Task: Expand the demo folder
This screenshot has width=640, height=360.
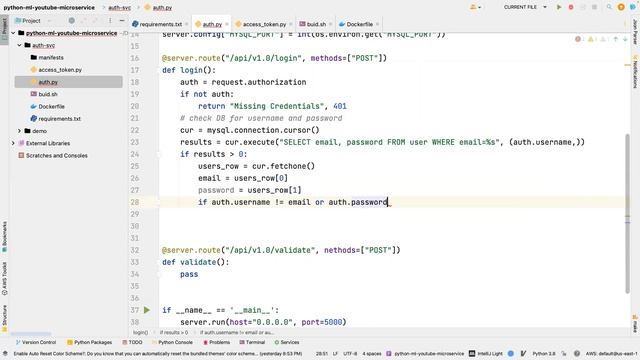Action: [x=19, y=131]
